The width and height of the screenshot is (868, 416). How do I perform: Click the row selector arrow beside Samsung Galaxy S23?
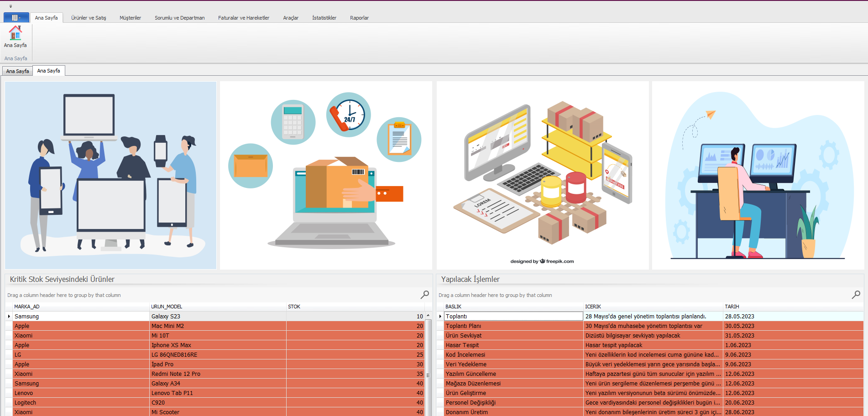pyautogui.click(x=8, y=316)
